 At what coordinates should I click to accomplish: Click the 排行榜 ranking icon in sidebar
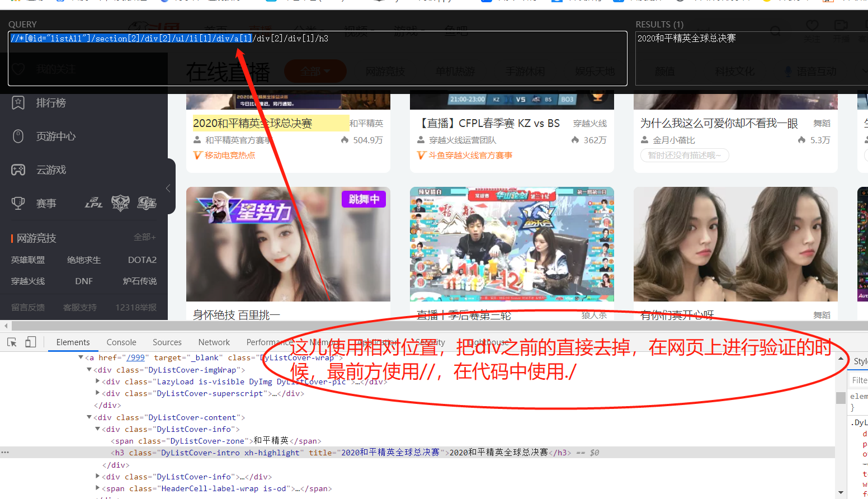[18, 103]
